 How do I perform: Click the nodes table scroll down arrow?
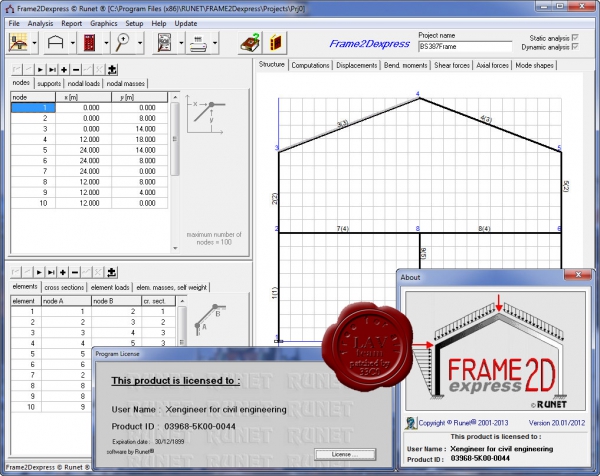pyautogui.click(x=175, y=248)
